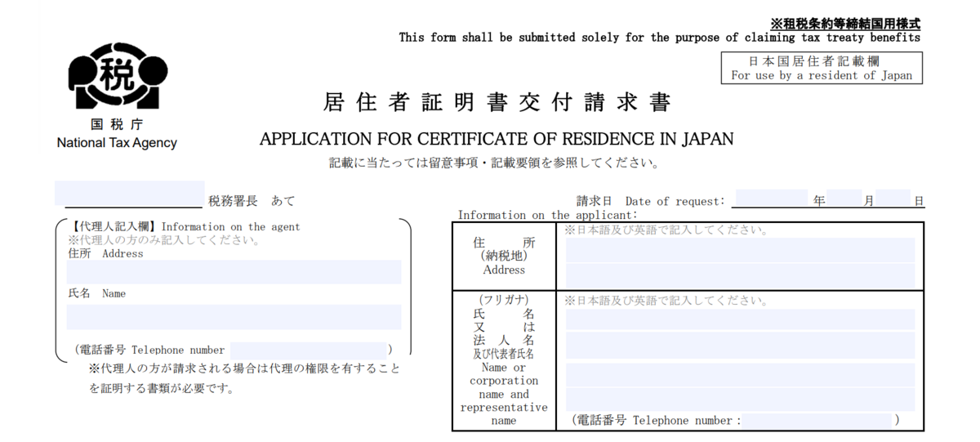Click the second line of applicant Address field
980x442 pixels.
click(x=741, y=275)
